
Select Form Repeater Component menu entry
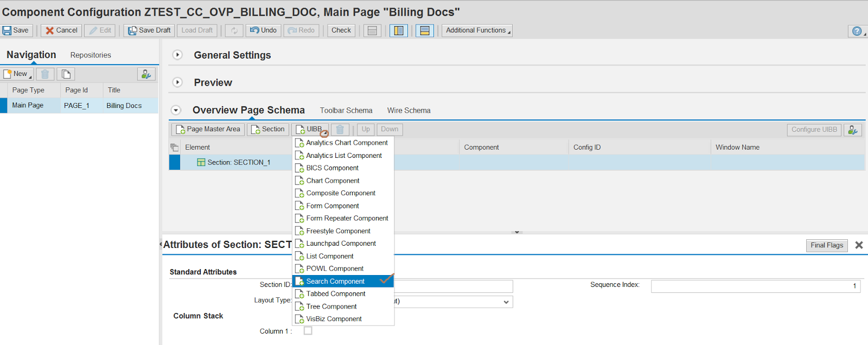[347, 218]
